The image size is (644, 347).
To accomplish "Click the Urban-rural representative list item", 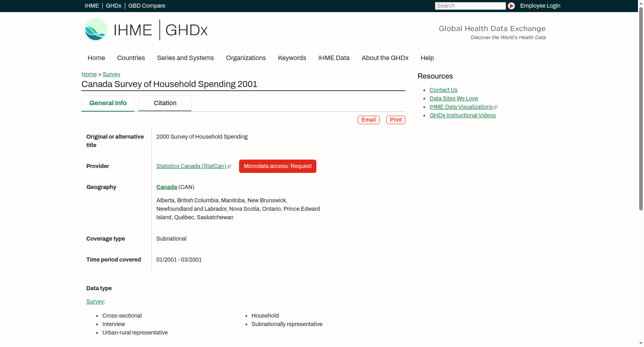I will [x=135, y=332].
